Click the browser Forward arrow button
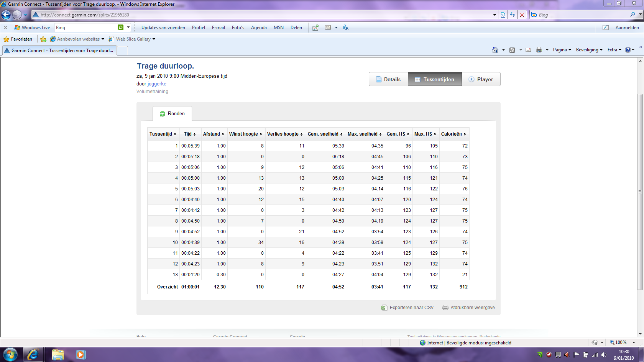The image size is (644, 362). (x=17, y=15)
